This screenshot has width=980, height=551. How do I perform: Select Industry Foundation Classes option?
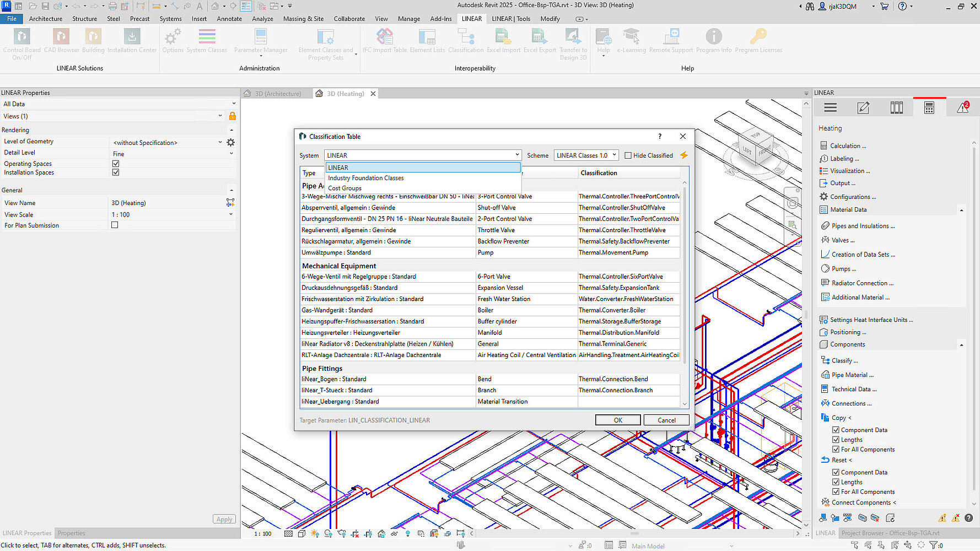(423, 178)
